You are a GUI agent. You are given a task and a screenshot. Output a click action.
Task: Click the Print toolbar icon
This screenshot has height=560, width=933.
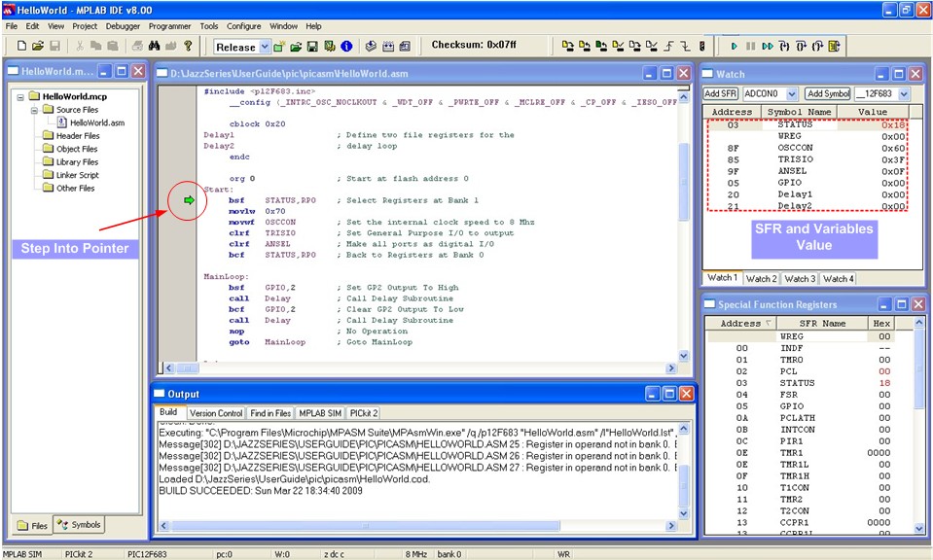pyautogui.click(x=137, y=46)
